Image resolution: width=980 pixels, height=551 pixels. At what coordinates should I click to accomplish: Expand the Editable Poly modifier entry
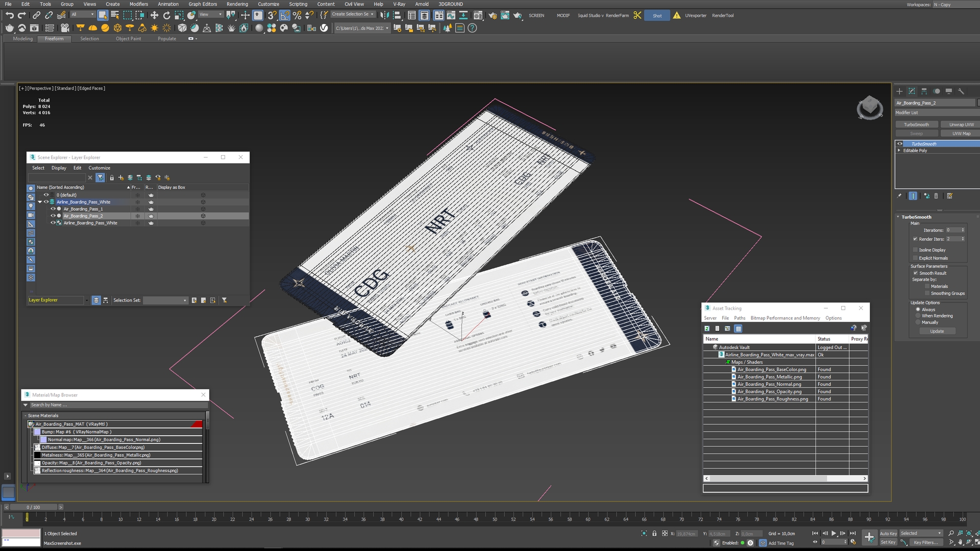click(899, 151)
